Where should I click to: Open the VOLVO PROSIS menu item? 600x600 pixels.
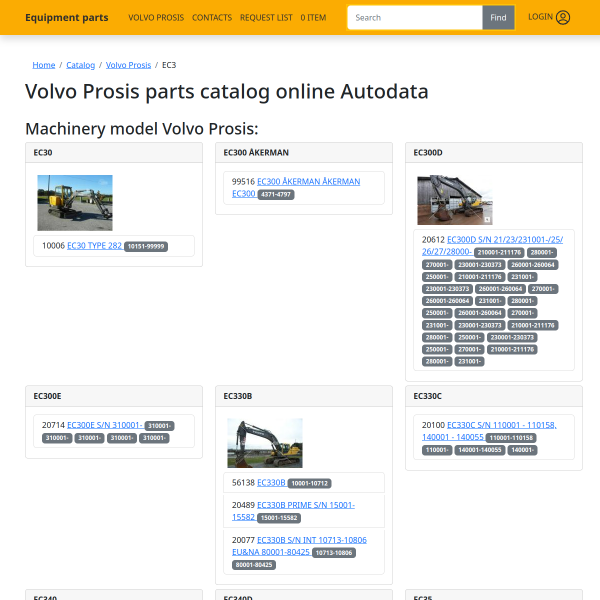tap(156, 18)
